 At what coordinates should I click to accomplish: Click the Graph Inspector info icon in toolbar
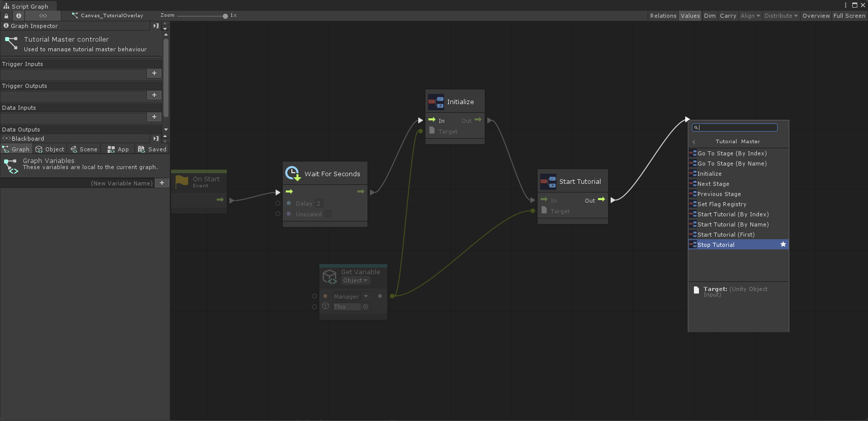19,16
